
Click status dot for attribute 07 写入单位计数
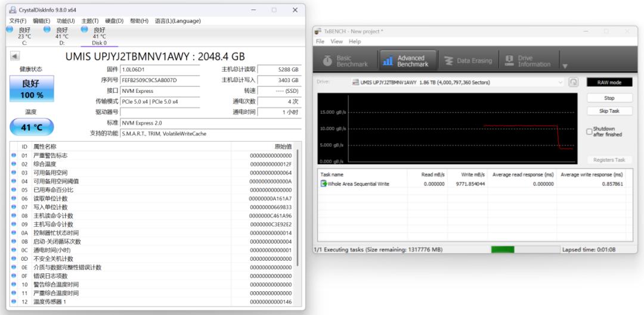14,207
